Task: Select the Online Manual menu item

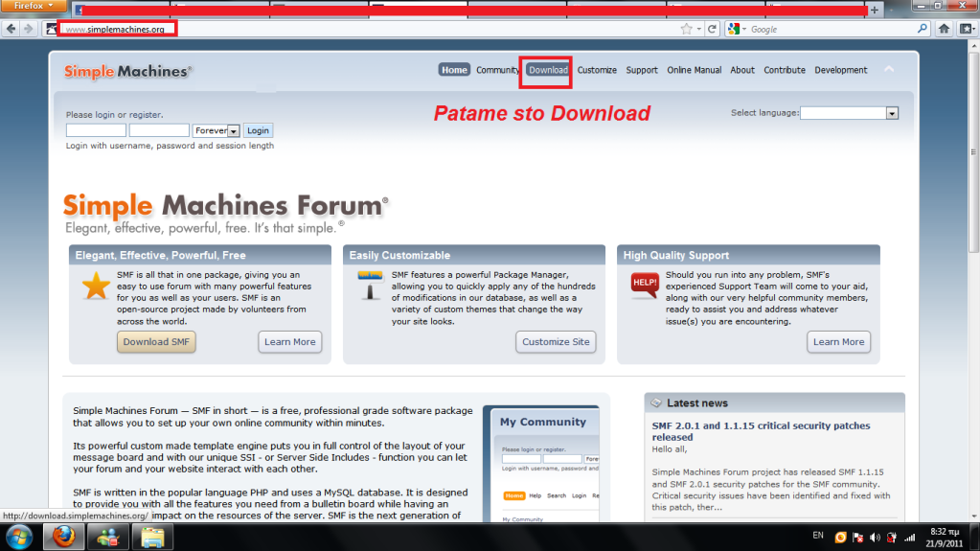Action: point(695,70)
